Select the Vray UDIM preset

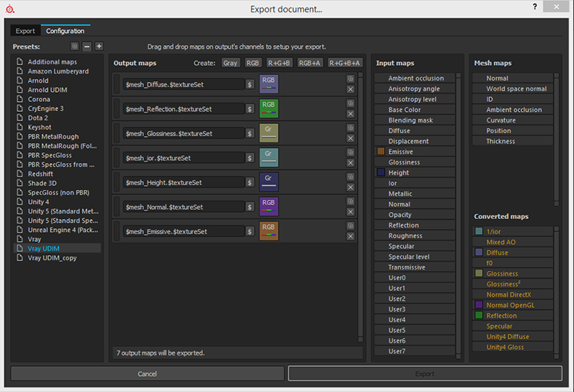coord(57,248)
